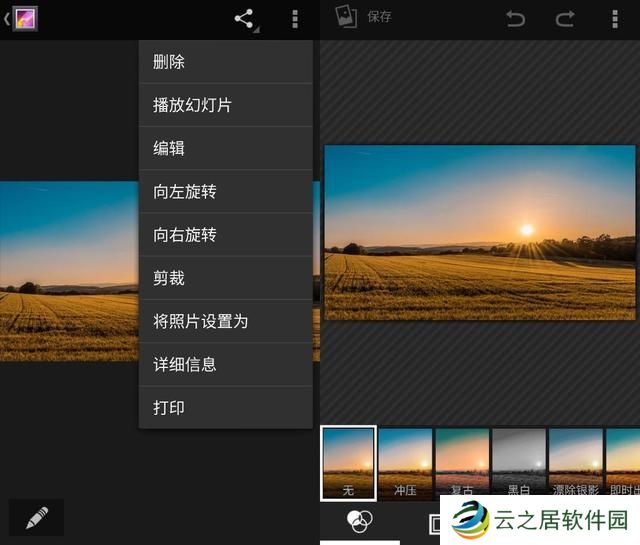This screenshot has width=640, height=545.
Task: Apply the 黑白 filter thumbnail
Action: (518, 463)
